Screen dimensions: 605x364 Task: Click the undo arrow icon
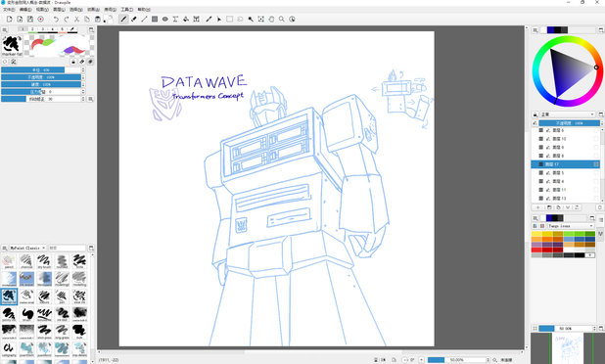(x=56, y=19)
